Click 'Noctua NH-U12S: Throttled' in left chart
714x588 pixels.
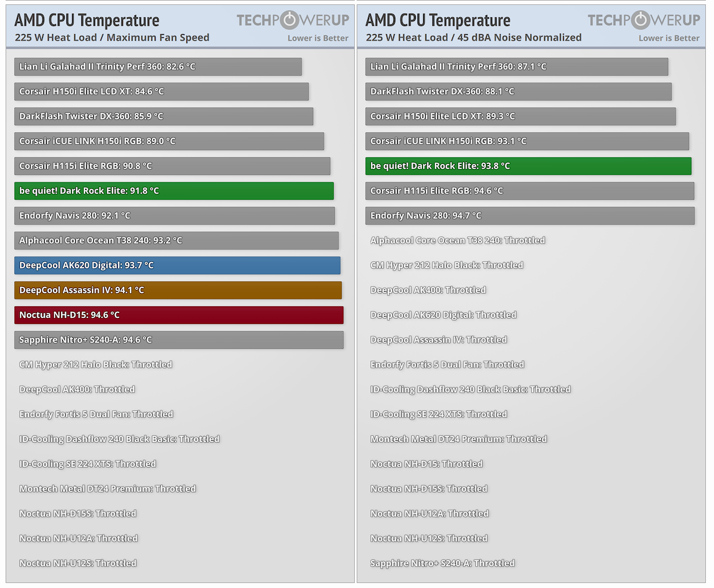pos(78,563)
